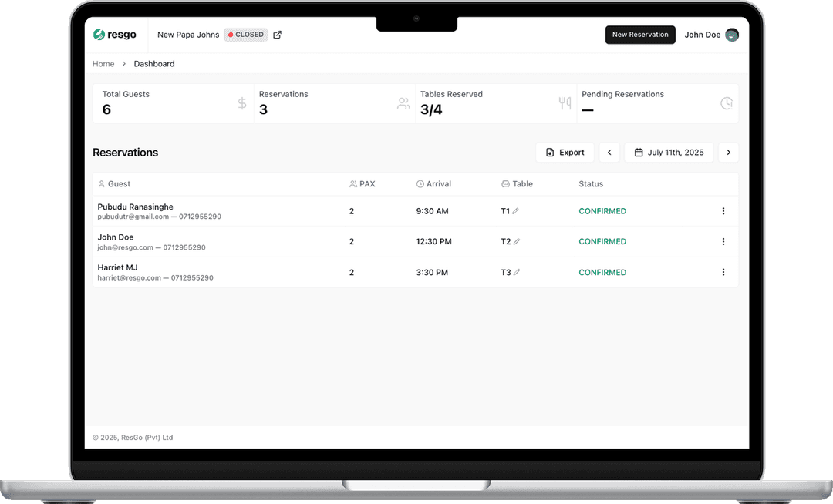Click the resgo logo
833x504 pixels.
pos(114,35)
